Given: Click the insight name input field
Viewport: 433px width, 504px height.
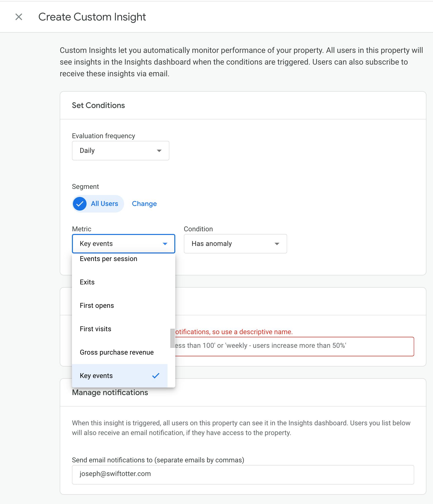Looking at the screenshot, I should pyautogui.click(x=295, y=347).
